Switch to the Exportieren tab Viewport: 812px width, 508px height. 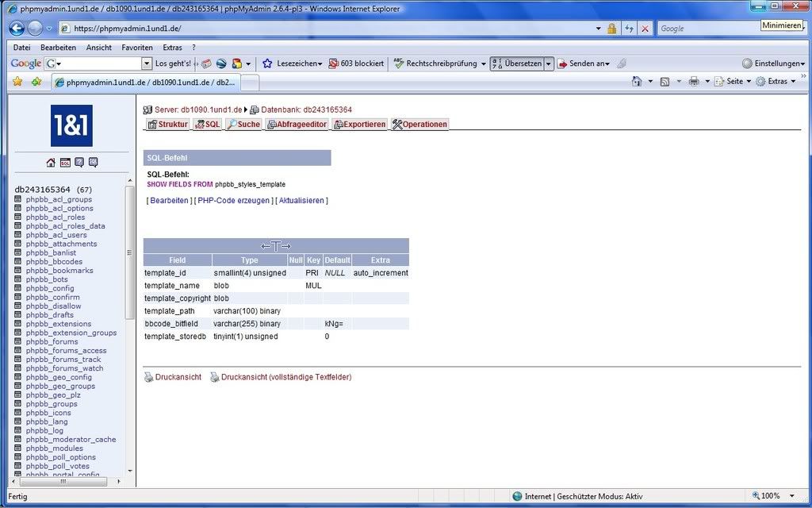pyautogui.click(x=360, y=125)
